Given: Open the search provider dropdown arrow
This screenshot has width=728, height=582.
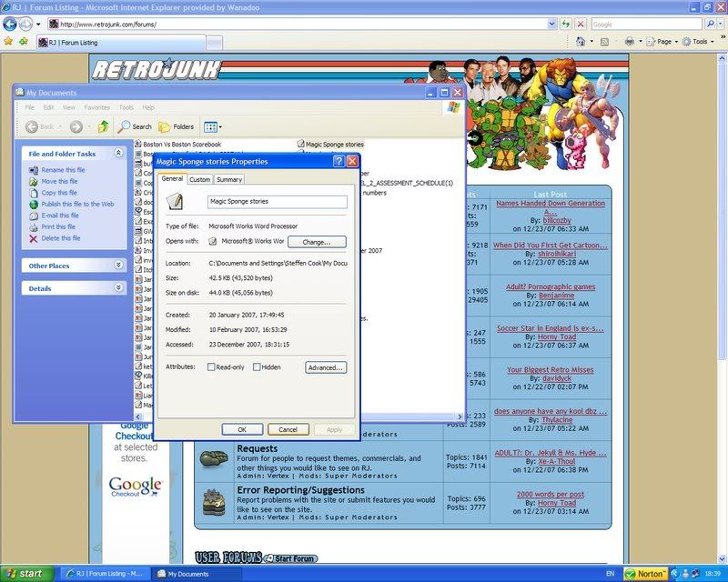Looking at the screenshot, I should pos(721,25).
